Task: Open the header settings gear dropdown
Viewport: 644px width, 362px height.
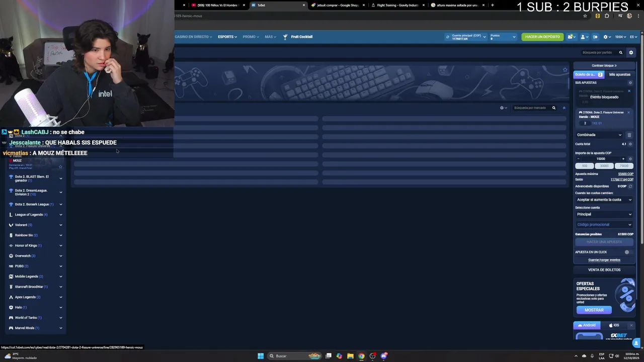Action: pos(607,37)
